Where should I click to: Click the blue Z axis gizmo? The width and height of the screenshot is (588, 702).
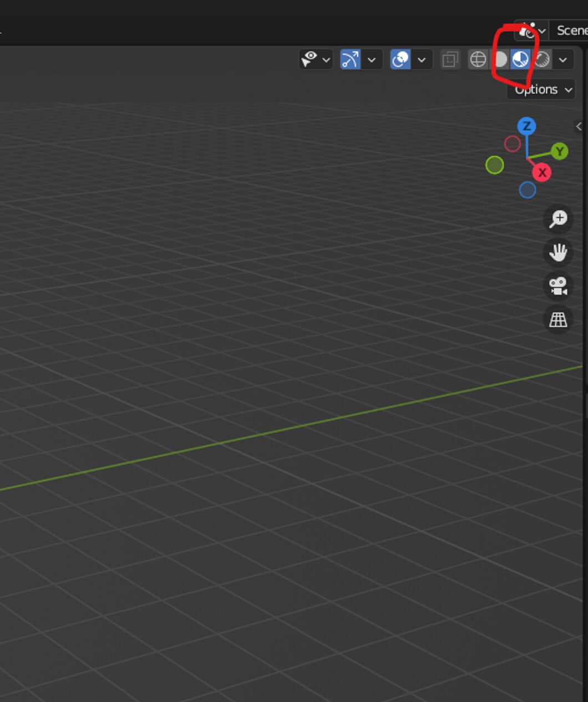pyautogui.click(x=526, y=126)
